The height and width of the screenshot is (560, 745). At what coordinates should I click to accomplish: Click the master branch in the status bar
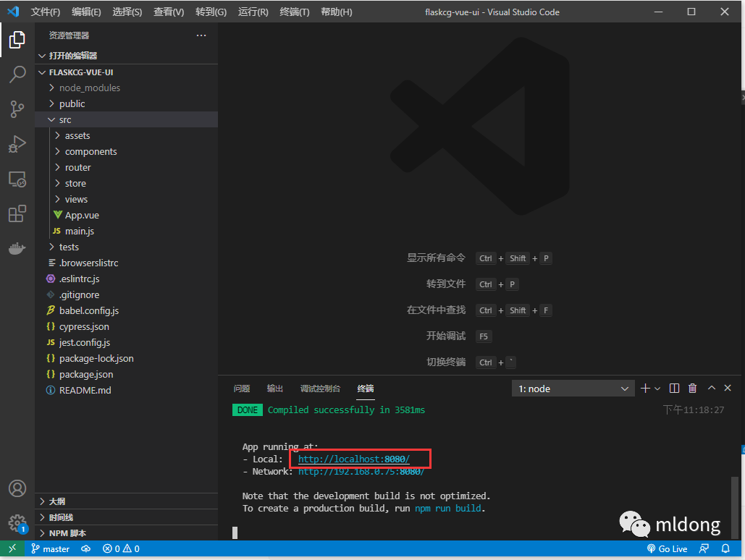coord(50,548)
